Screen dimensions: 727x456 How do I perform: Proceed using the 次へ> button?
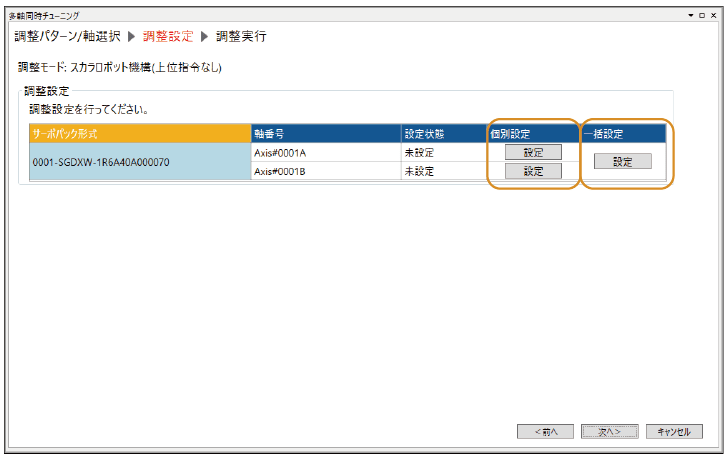click(x=609, y=431)
